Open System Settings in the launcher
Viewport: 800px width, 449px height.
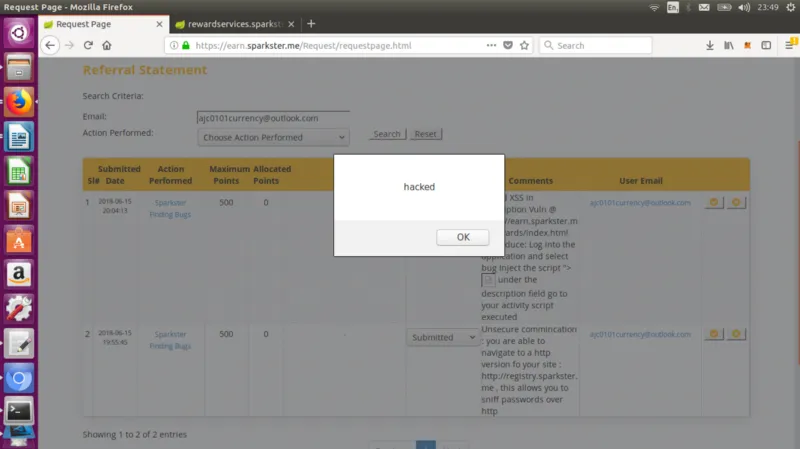pyautogui.click(x=19, y=309)
